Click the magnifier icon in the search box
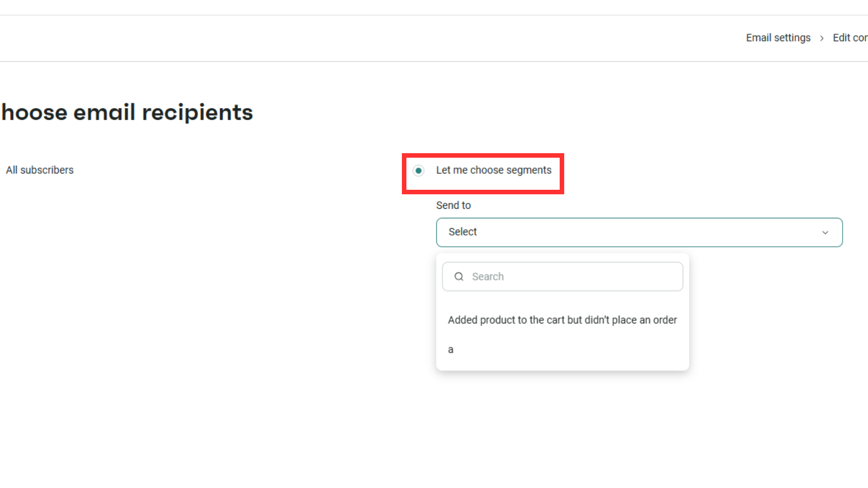 click(x=459, y=277)
